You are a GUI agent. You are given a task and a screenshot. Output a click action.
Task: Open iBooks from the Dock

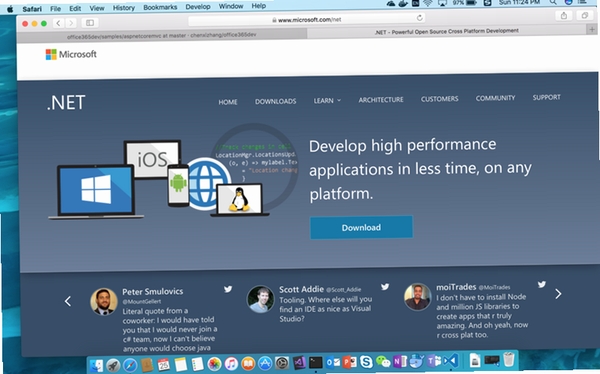click(248, 363)
